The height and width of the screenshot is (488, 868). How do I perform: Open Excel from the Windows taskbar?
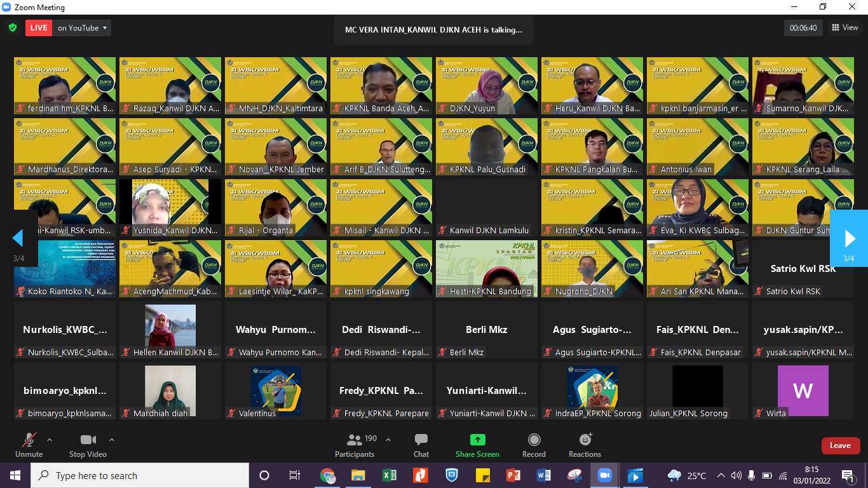389,475
